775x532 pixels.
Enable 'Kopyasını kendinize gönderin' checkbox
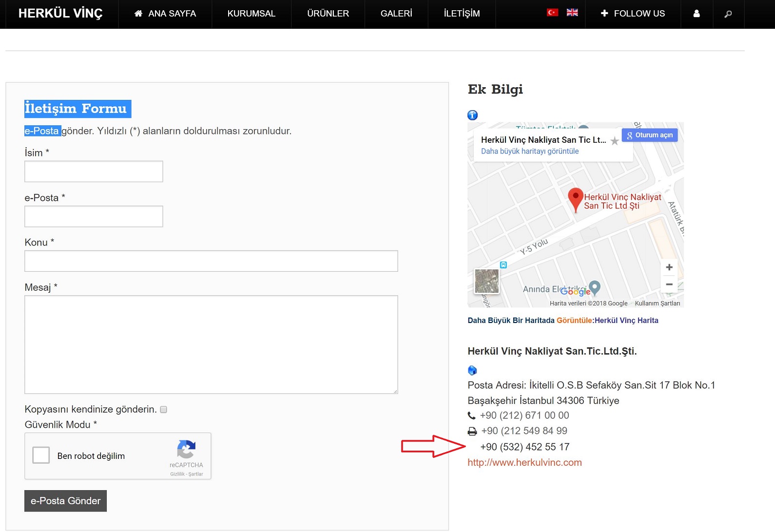pyautogui.click(x=164, y=410)
